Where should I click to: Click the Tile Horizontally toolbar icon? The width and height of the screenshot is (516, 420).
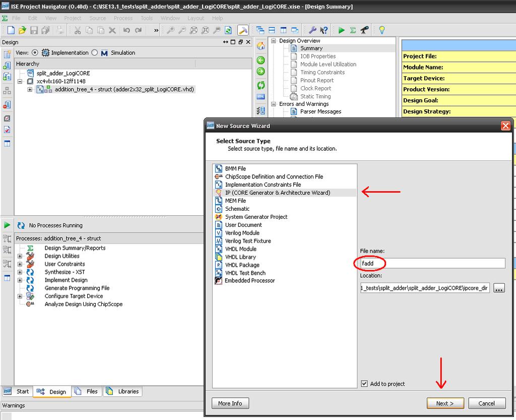coord(272,30)
